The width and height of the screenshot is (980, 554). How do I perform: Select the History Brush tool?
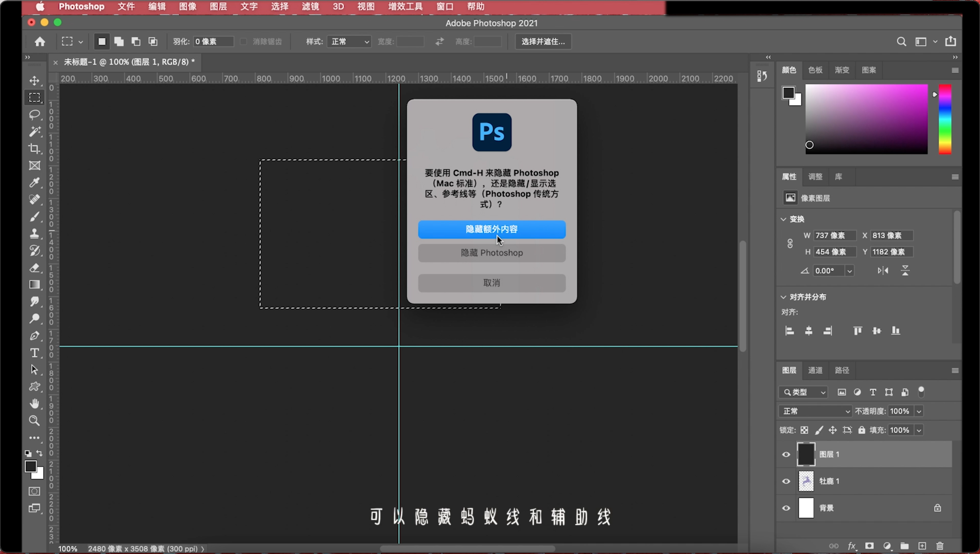point(35,250)
